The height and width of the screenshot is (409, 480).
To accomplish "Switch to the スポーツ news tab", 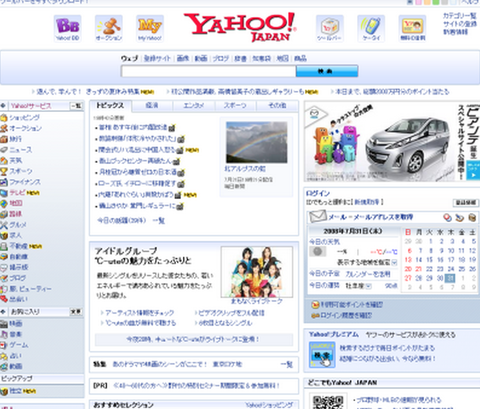I will click(x=235, y=106).
